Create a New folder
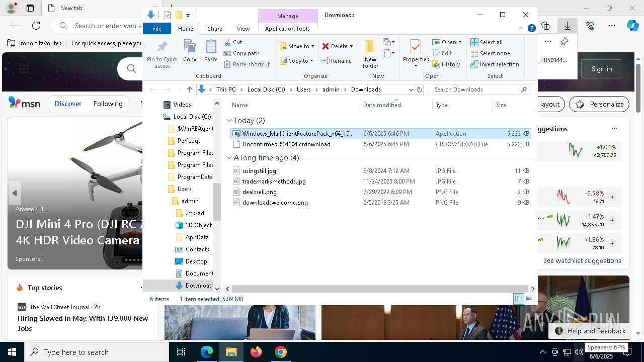The image size is (644, 362). pyautogui.click(x=370, y=54)
